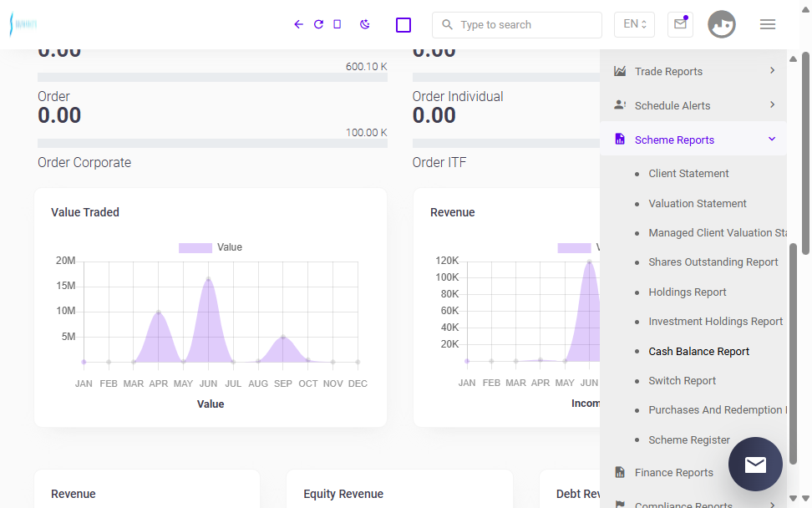Expand Trade Reports chevron
This screenshot has height=508, width=812.
tap(772, 70)
